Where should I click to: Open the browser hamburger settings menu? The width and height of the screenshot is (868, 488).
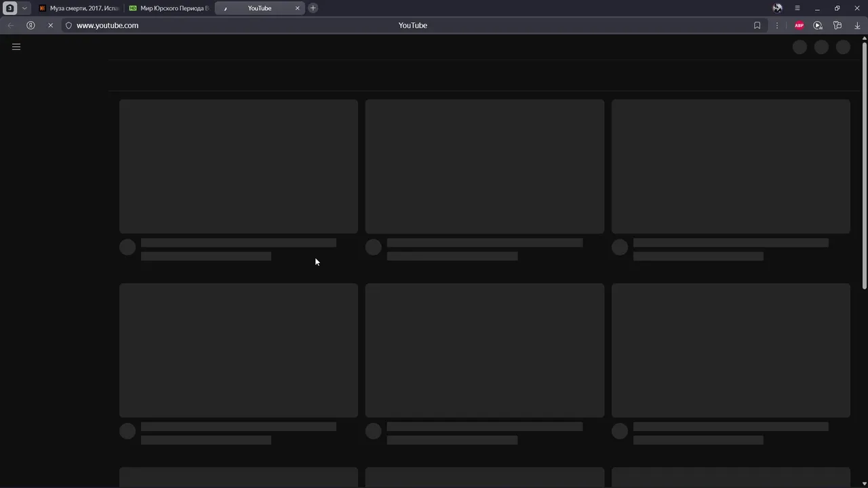(797, 8)
